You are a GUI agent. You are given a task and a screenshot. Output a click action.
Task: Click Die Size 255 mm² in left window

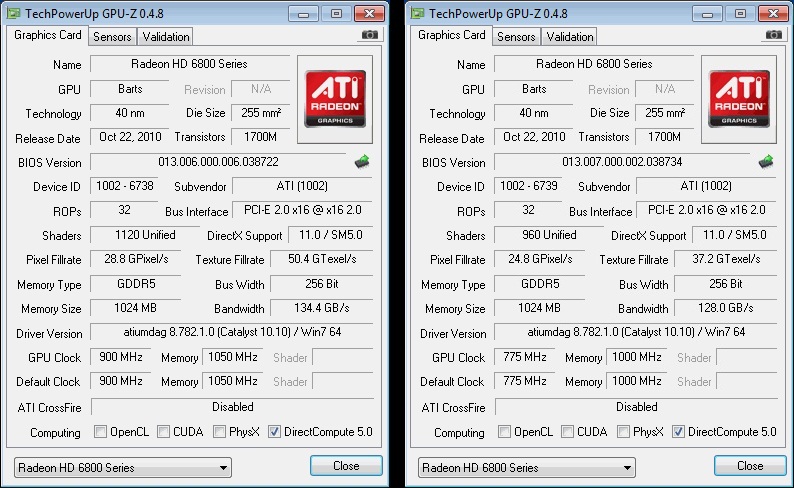point(260,113)
